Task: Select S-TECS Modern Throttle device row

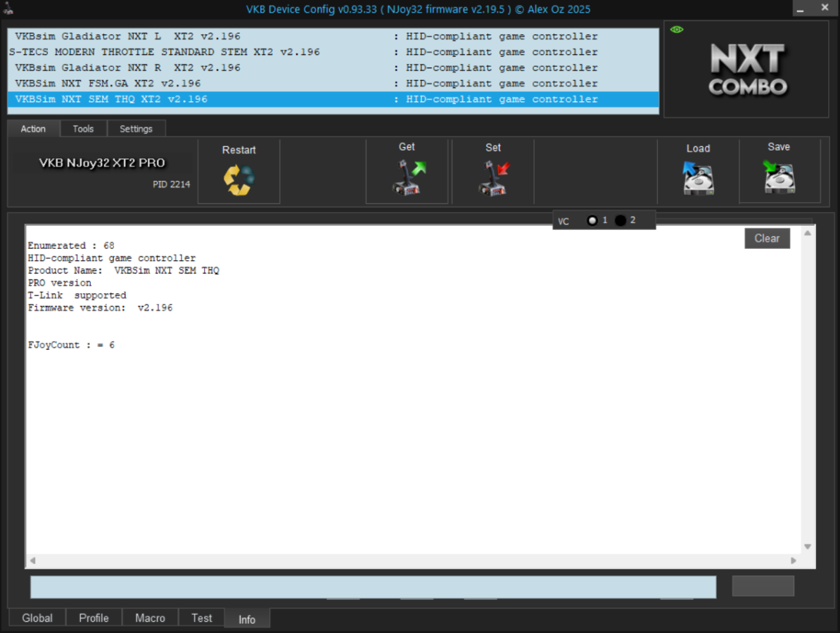Action: (x=164, y=52)
